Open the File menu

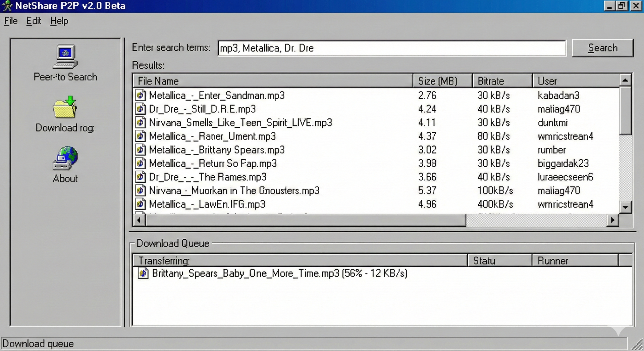(11, 21)
